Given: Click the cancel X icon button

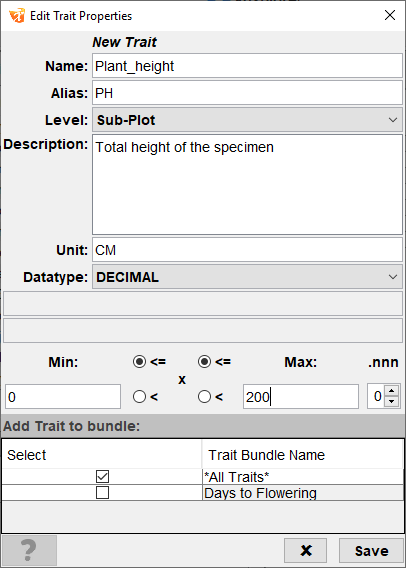Looking at the screenshot, I should (x=306, y=551).
